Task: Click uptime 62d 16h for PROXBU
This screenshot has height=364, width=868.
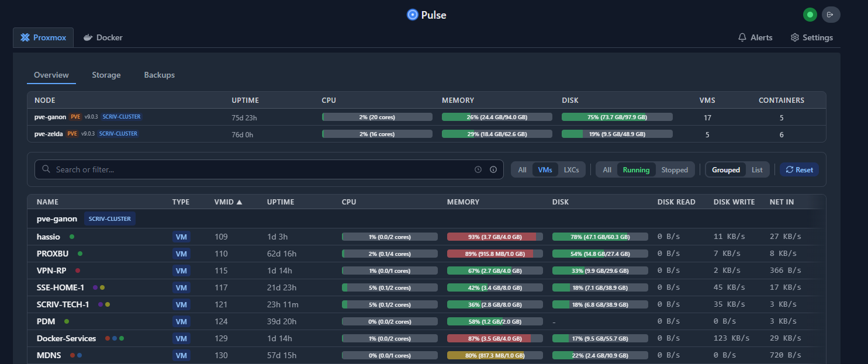Action: 282,254
